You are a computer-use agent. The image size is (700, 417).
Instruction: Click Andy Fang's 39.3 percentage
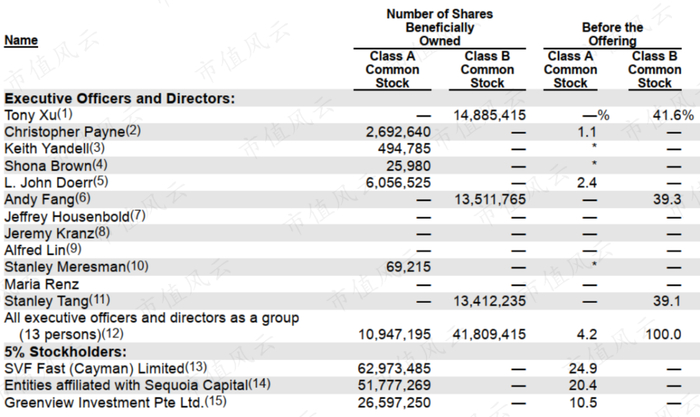click(x=667, y=199)
